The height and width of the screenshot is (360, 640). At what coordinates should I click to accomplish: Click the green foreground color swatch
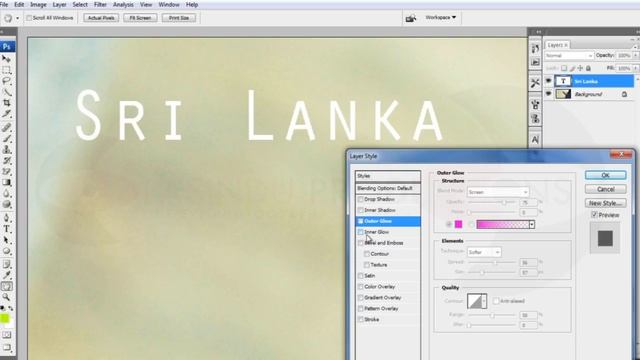pyautogui.click(x=4, y=319)
